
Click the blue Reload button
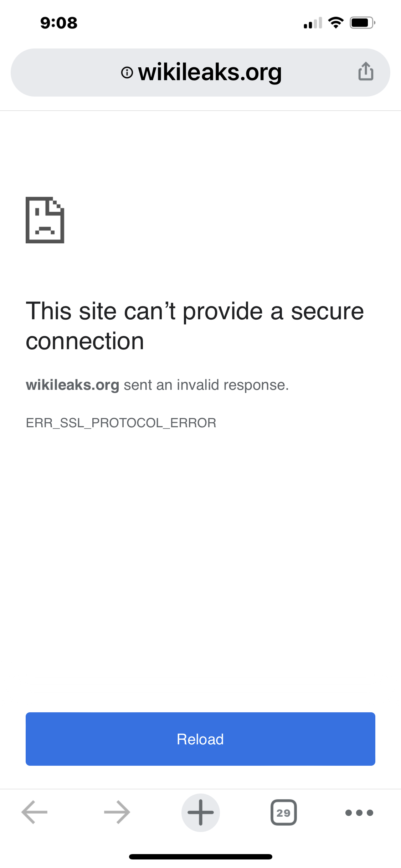point(200,739)
